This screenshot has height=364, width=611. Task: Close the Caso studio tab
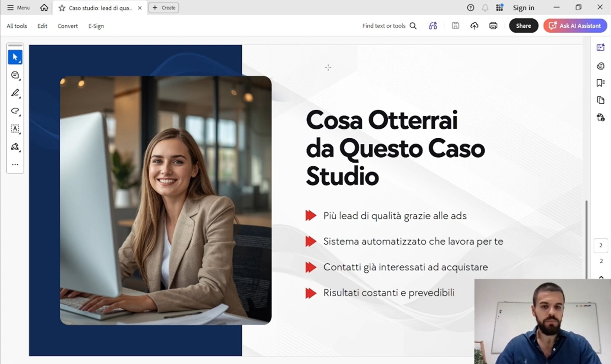[x=140, y=8]
